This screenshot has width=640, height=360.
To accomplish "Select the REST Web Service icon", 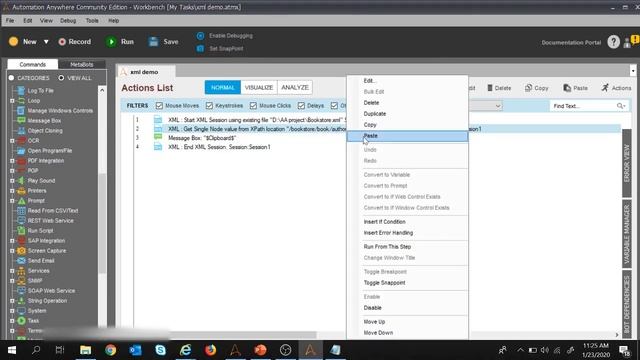I will point(21,220).
